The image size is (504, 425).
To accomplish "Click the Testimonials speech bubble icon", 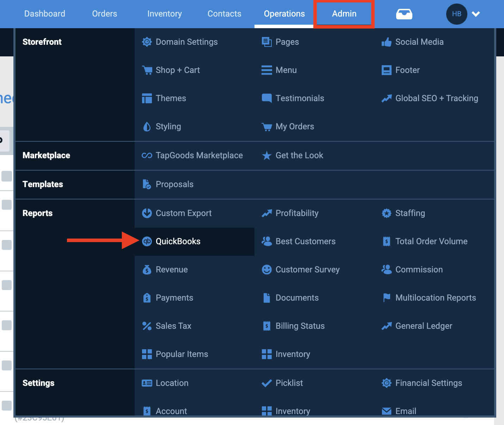I will tap(267, 98).
